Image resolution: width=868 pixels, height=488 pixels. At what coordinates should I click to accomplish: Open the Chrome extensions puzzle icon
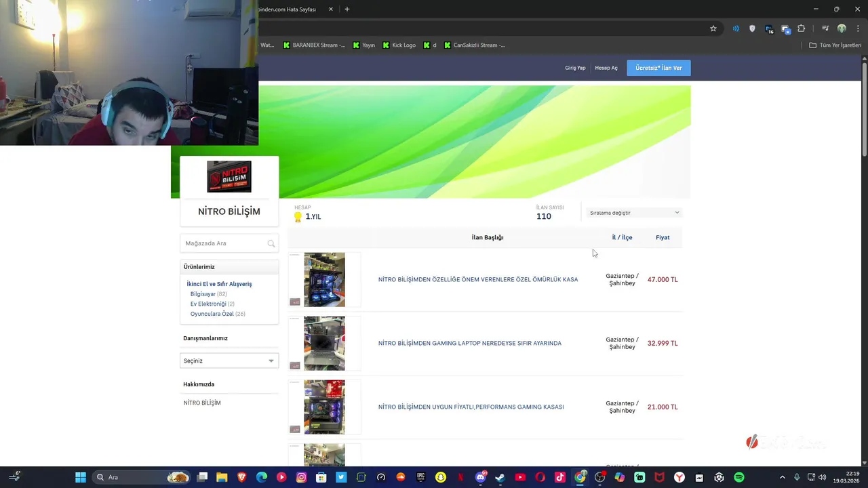[802, 28]
